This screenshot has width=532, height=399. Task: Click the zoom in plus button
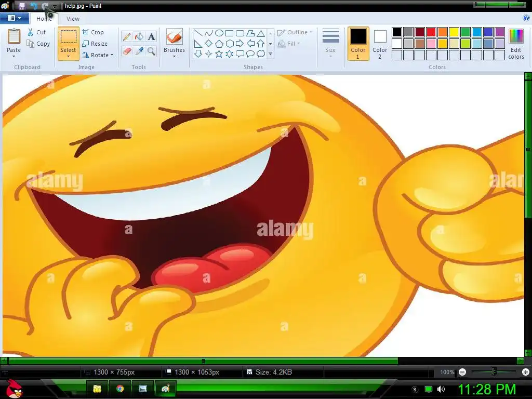(x=526, y=372)
